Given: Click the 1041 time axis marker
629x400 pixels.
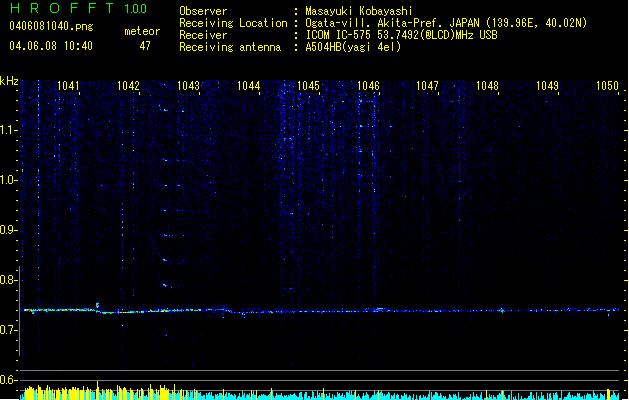Looking at the screenshot, I should coord(68,86).
